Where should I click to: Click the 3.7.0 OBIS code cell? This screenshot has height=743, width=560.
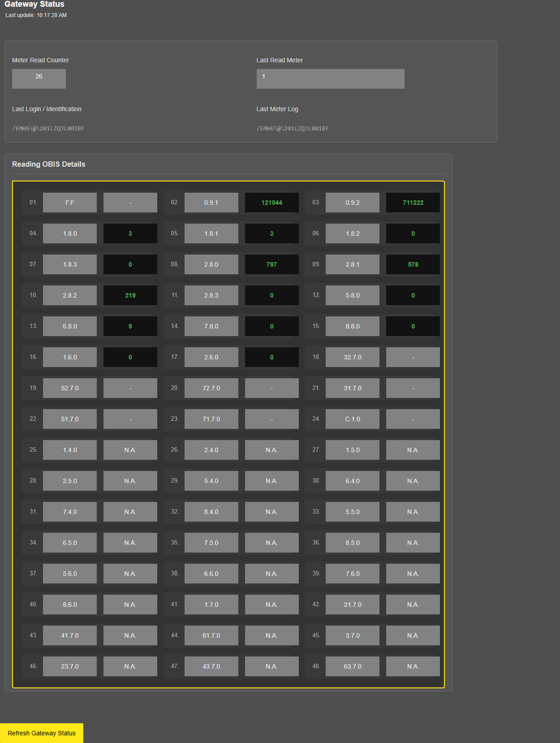coord(353,635)
